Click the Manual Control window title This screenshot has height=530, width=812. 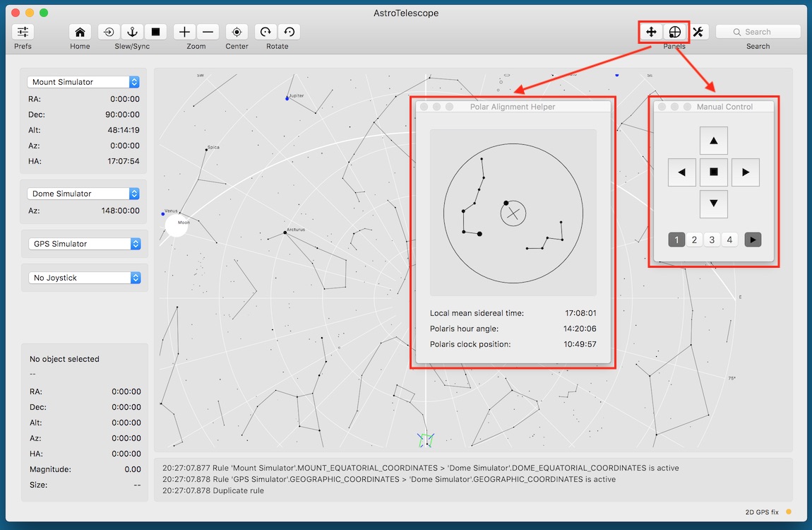tap(724, 107)
